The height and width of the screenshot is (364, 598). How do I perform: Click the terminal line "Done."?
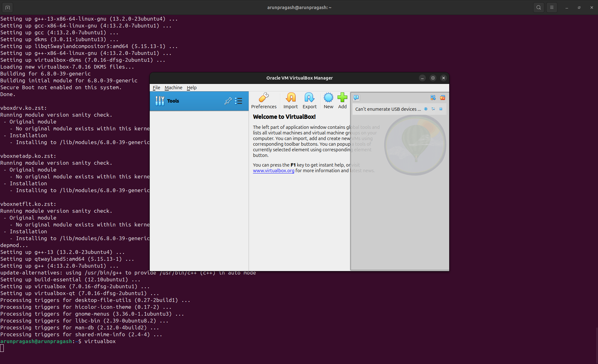click(x=8, y=94)
